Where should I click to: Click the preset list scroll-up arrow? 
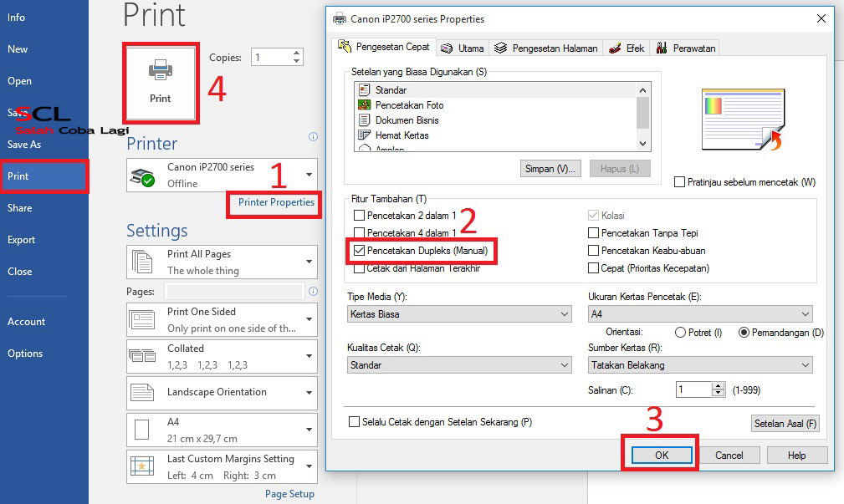pos(642,89)
